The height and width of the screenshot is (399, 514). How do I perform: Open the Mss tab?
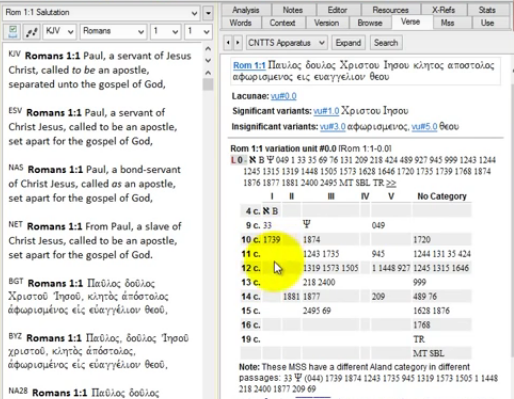click(x=448, y=23)
